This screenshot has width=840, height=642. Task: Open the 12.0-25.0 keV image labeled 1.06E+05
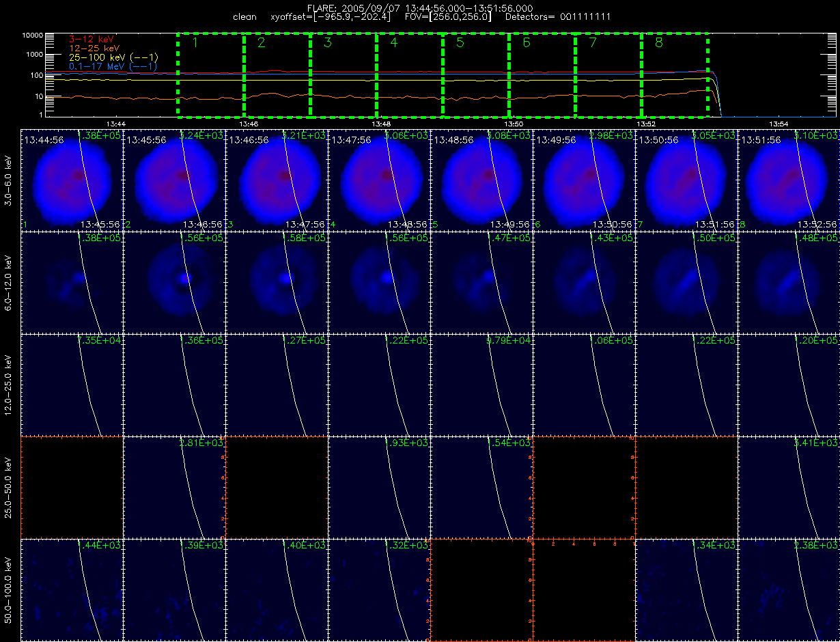584,384
